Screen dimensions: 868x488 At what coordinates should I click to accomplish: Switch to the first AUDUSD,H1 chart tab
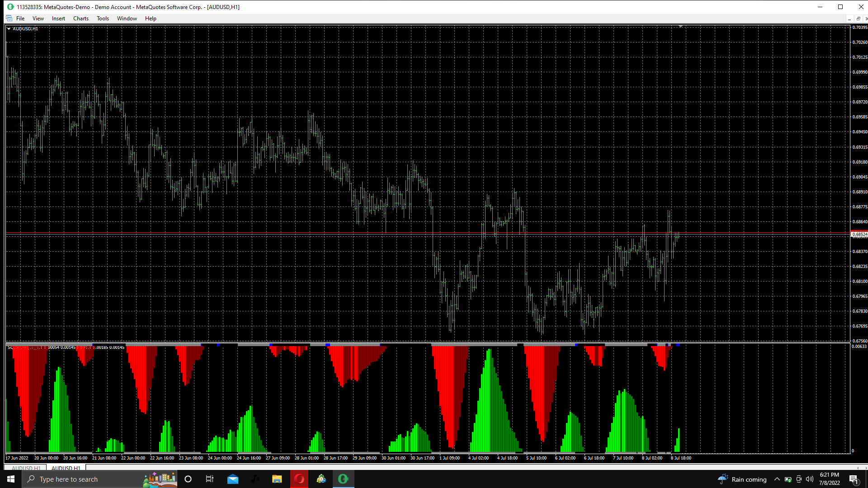pos(26,468)
